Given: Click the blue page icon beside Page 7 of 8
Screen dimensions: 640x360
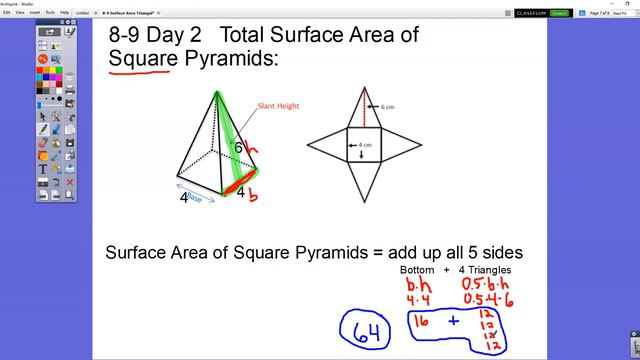Looking at the screenshot, I should 582,13.
